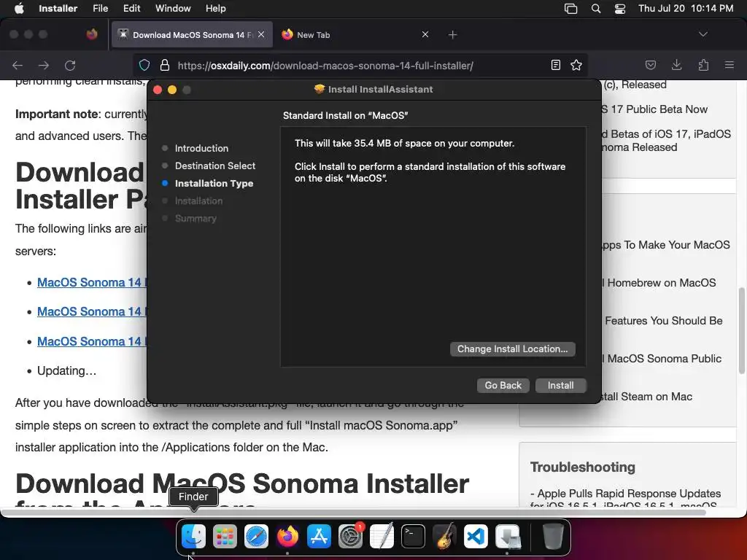
Task: Click Change Install Location button
Action: click(513, 349)
